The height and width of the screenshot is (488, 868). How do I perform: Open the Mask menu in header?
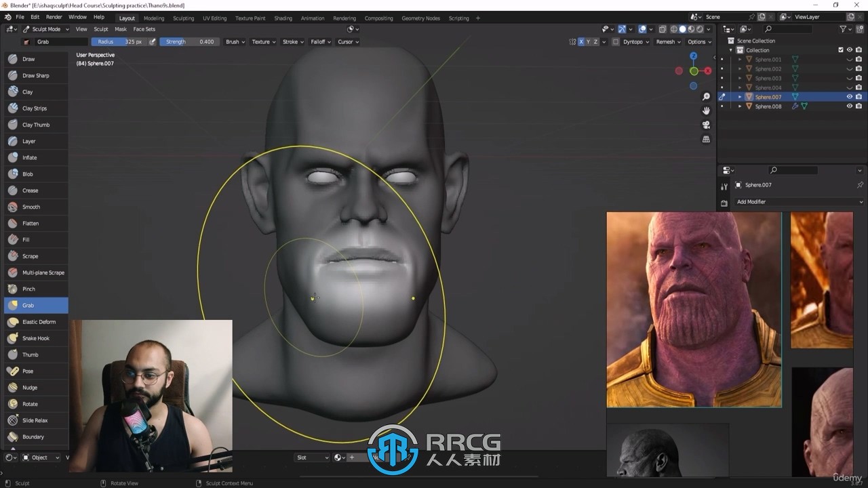click(x=121, y=29)
